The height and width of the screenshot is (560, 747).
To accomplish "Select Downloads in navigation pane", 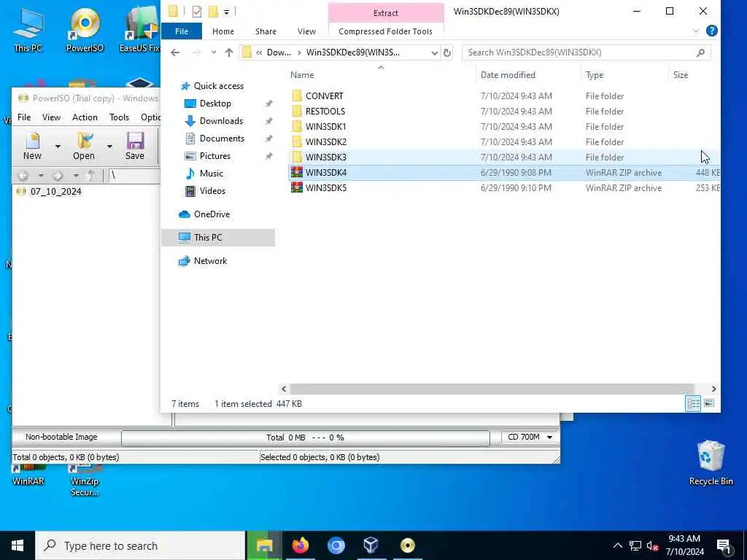I will [x=222, y=121].
